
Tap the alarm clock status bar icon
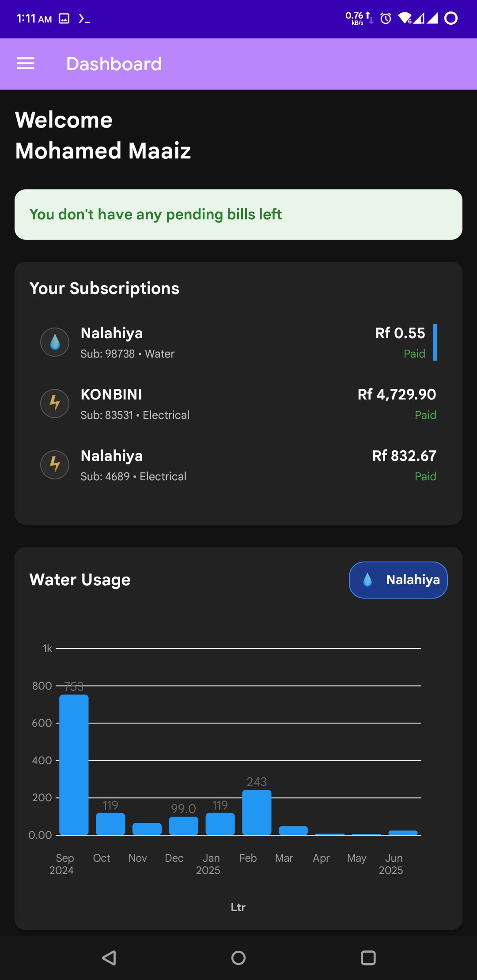386,18
